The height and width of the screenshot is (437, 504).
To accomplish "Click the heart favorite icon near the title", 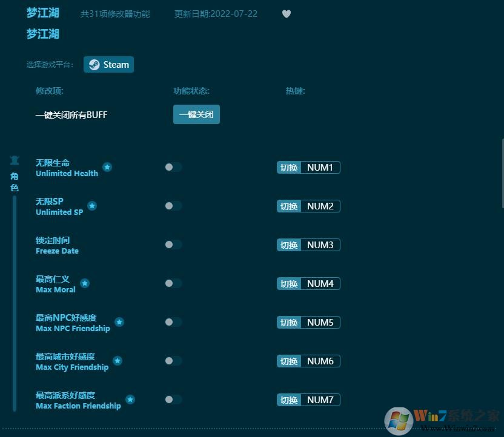I will (x=286, y=14).
